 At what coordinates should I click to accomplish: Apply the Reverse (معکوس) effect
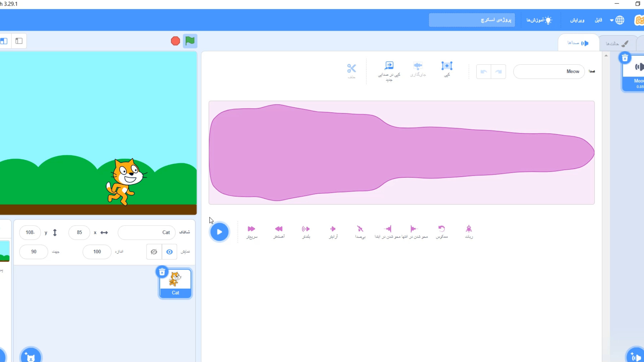click(442, 232)
